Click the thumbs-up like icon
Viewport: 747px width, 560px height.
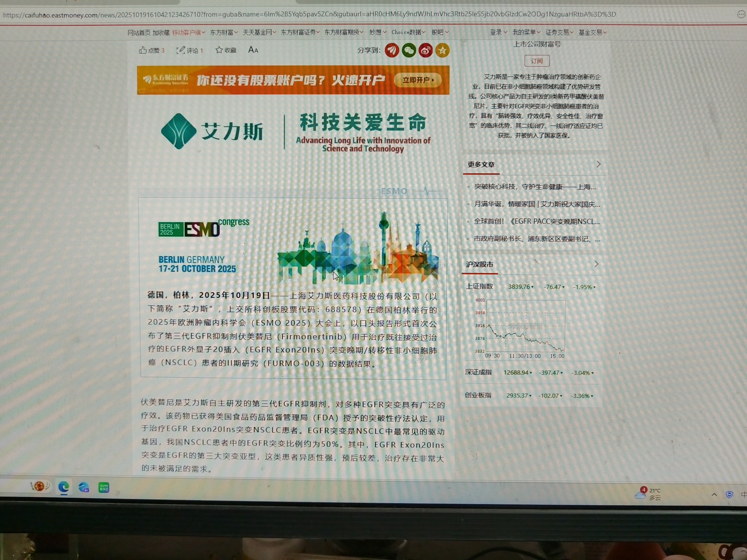tap(143, 50)
